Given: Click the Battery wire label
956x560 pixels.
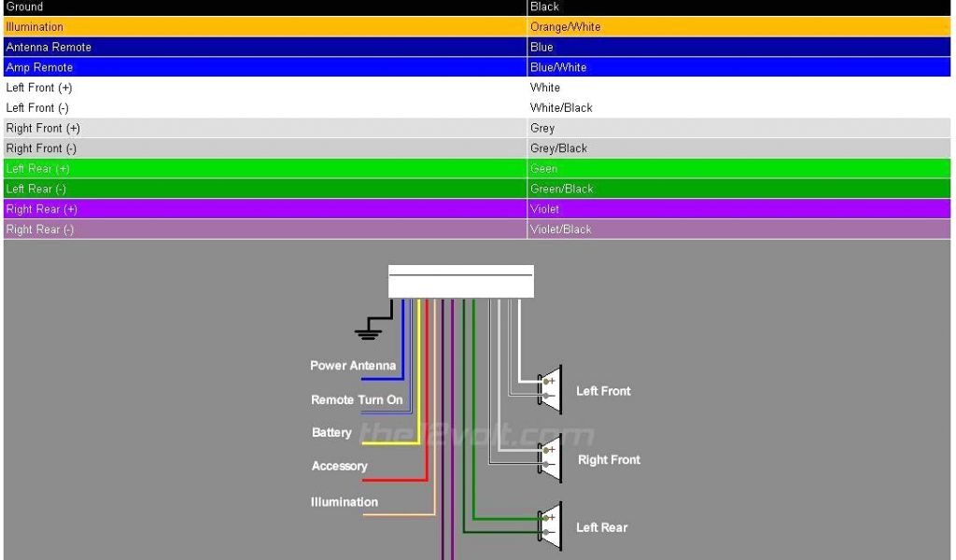Looking at the screenshot, I should [x=331, y=433].
